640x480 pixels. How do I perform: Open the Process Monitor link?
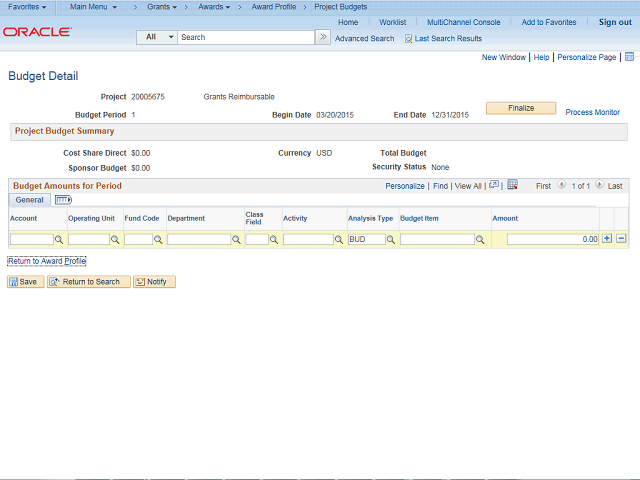[x=592, y=112]
